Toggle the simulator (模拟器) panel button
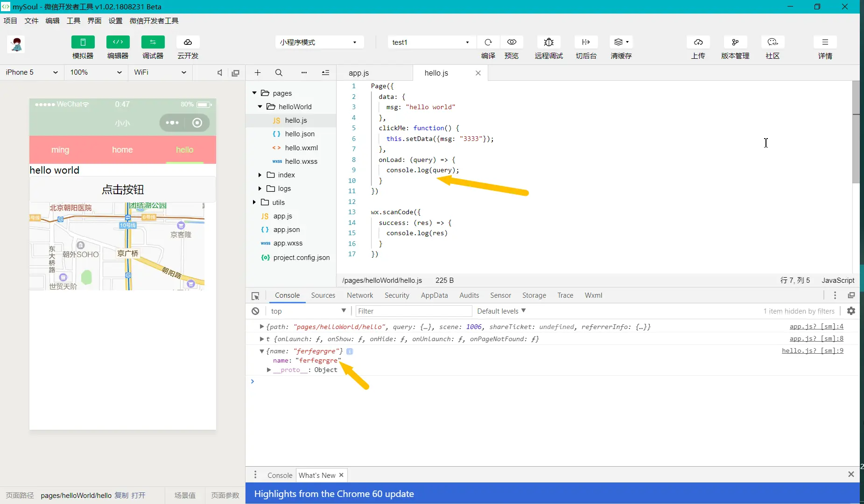The image size is (864, 504). [x=83, y=42]
